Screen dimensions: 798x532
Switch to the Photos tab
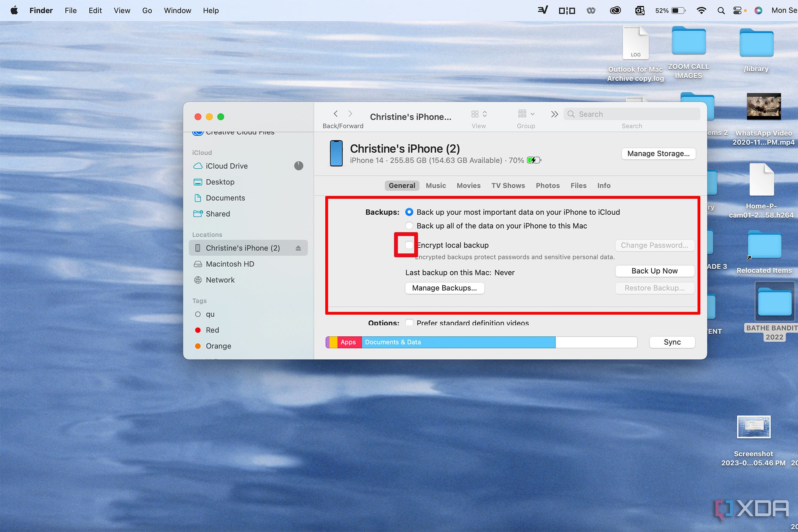tap(546, 185)
